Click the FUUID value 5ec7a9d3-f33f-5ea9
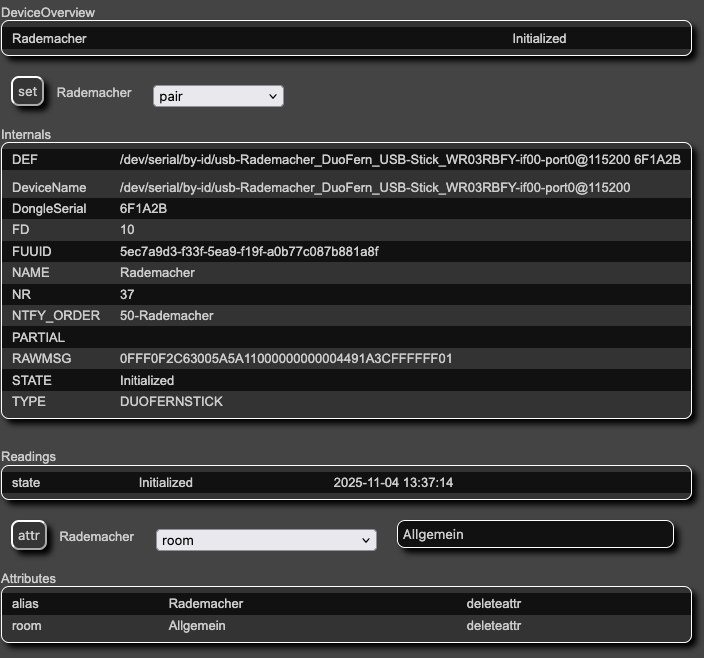The width and height of the screenshot is (704, 658). pyautogui.click(x=249, y=251)
